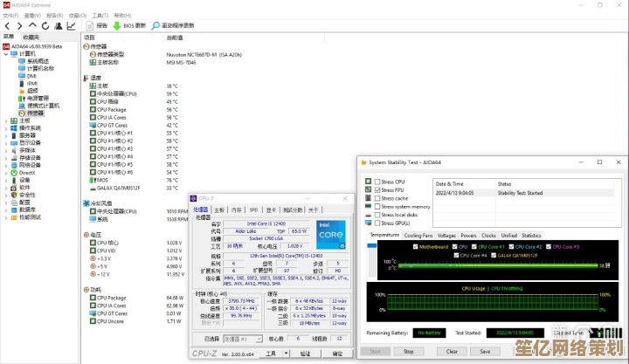
Task: Click the Intel Core logo in CPU-Z
Action: [x=331, y=235]
